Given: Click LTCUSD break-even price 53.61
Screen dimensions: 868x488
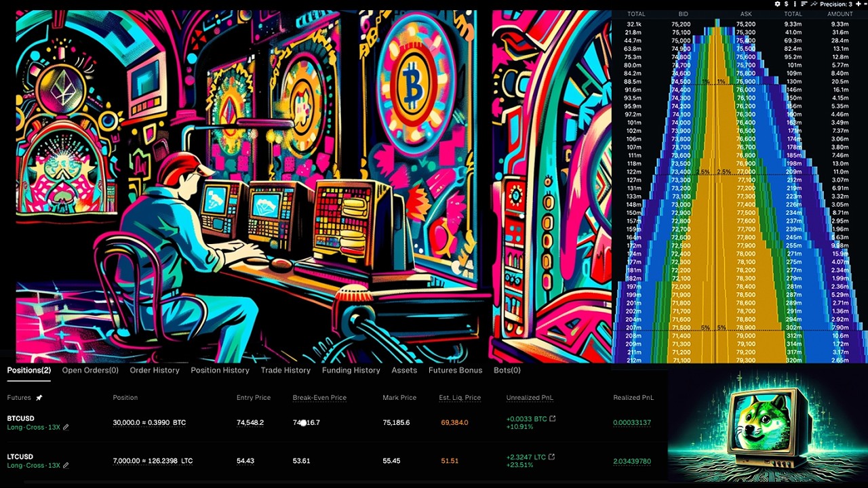Looking at the screenshot, I should 301,461.
